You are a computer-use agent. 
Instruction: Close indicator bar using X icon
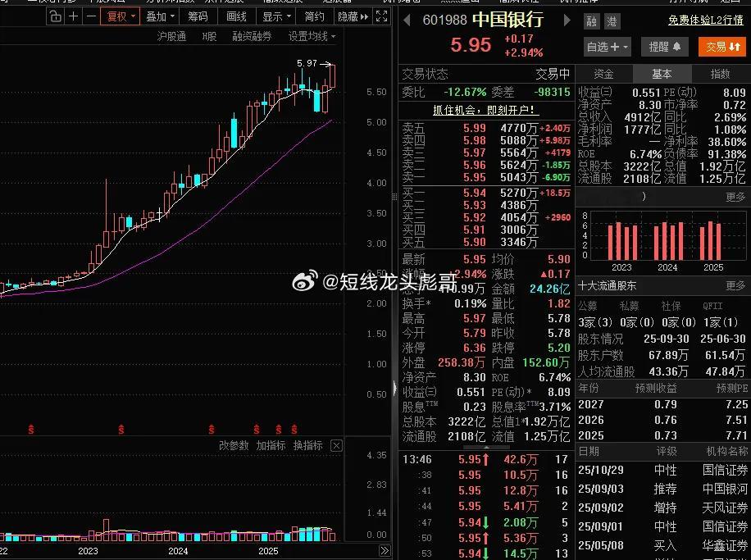[x=337, y=446]
